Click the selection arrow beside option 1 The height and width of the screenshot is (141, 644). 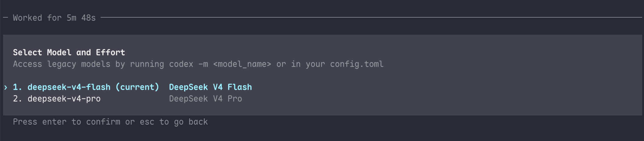pos(5,88)
